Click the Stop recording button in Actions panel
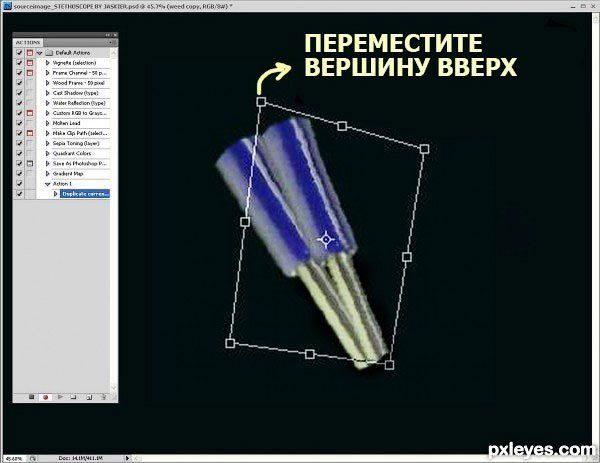600x463 pixels. coord(31,397)
